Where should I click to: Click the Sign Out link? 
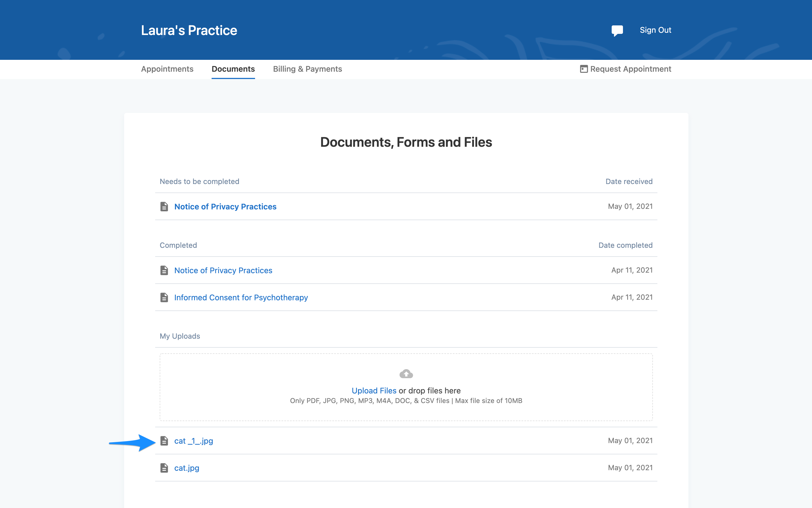pos(655,30)
